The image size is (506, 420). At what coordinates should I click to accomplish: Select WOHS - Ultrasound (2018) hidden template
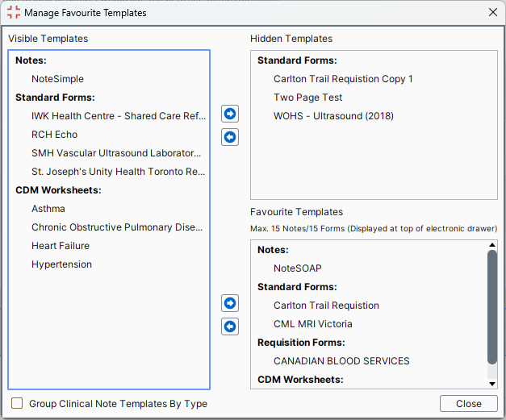point(333,116)
